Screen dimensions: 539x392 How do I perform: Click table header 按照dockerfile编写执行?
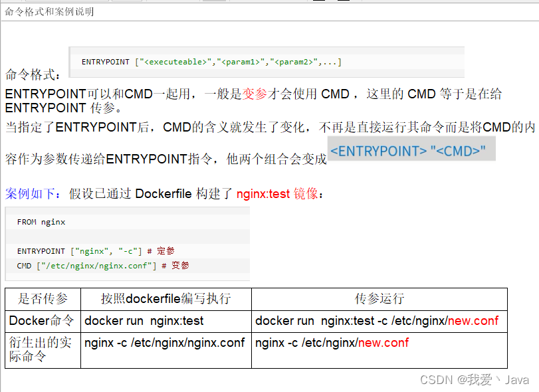click(165, 298)
